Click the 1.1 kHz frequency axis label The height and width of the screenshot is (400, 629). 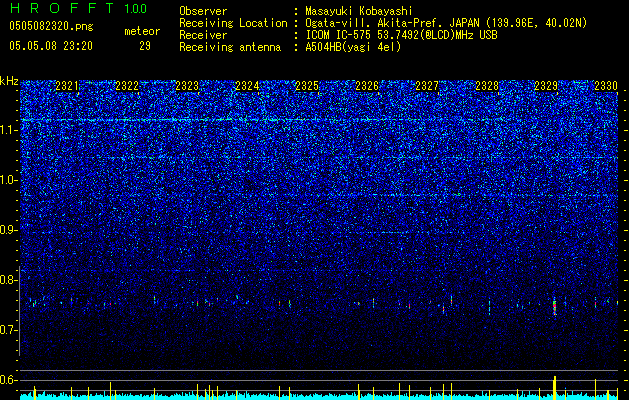[x=9, y=130]
